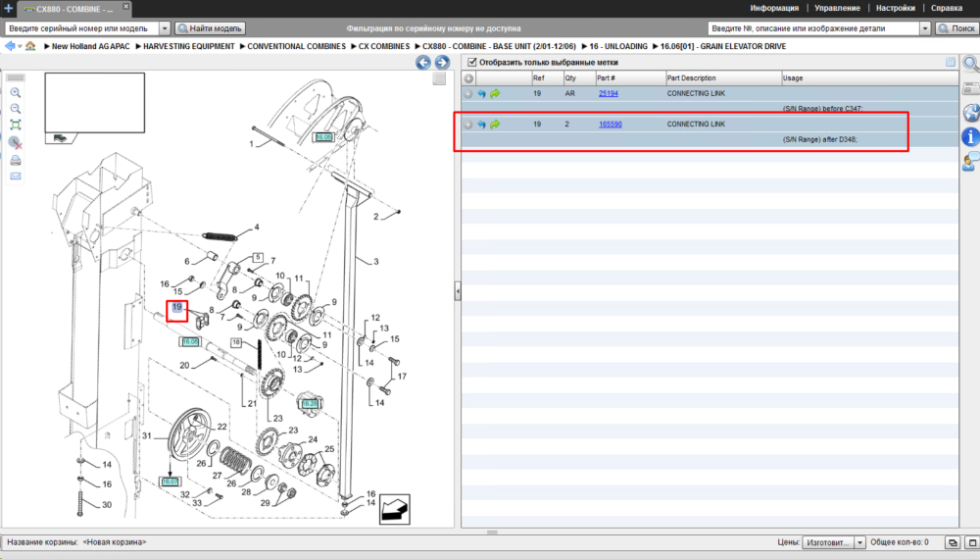Go to the Home catalog icon

[30, 46]
